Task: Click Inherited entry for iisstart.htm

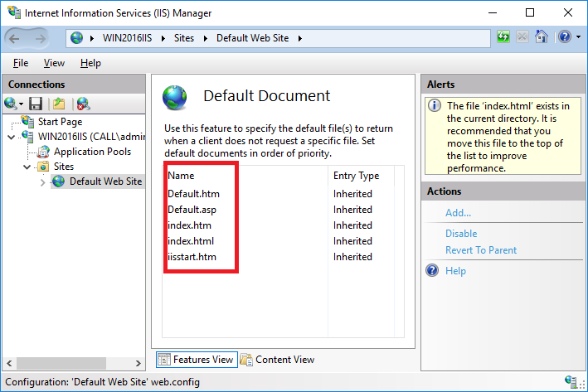Action: pyautogui.click(x=352, y=257)
